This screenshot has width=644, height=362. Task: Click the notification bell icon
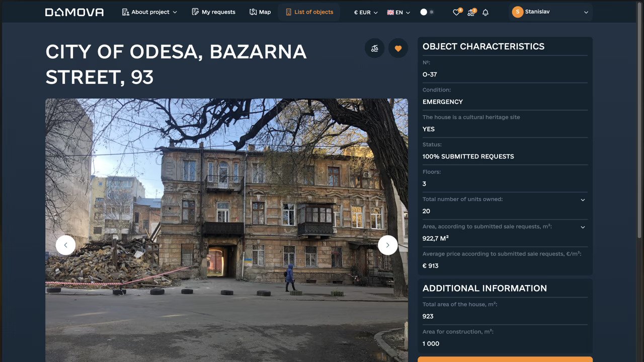485,12
